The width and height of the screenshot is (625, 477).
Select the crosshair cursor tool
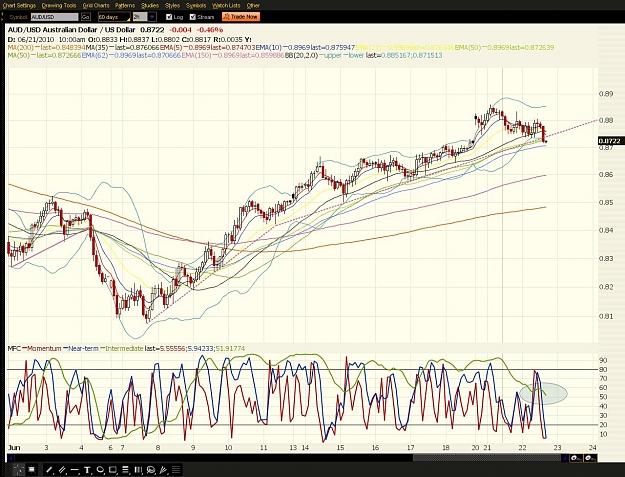click(19, 469)
